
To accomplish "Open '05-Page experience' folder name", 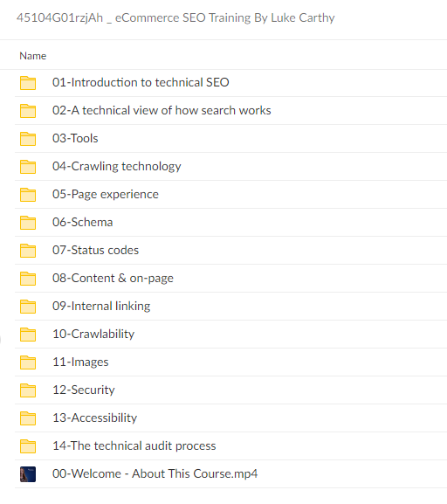I will [x=106, y=195].
